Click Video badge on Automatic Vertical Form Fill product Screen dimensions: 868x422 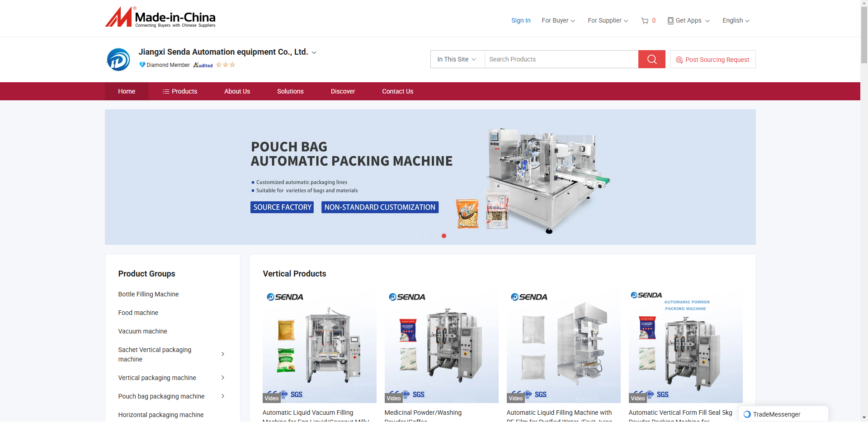(x=638, y=398)
